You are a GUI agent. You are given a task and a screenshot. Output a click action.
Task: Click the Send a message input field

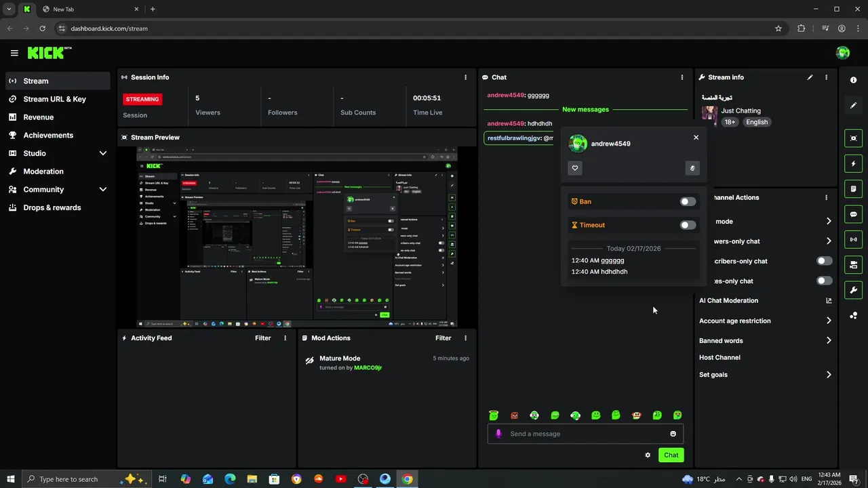pos(585,434)
